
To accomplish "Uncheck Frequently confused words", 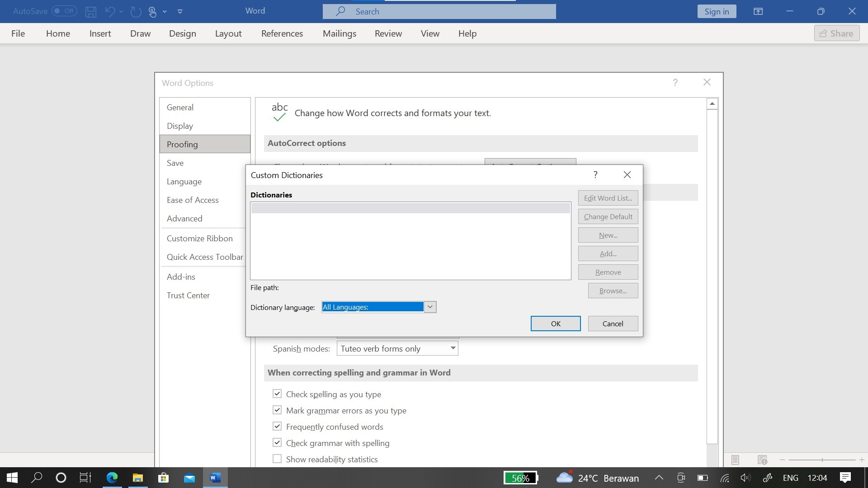I will pyautogui.click(x=277, y=427).
